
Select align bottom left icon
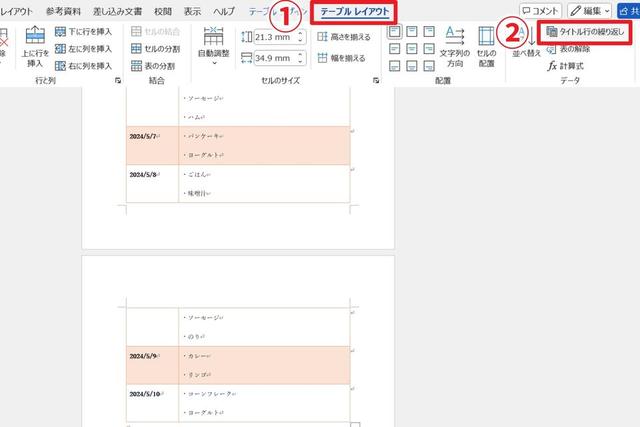coord(394,66)
